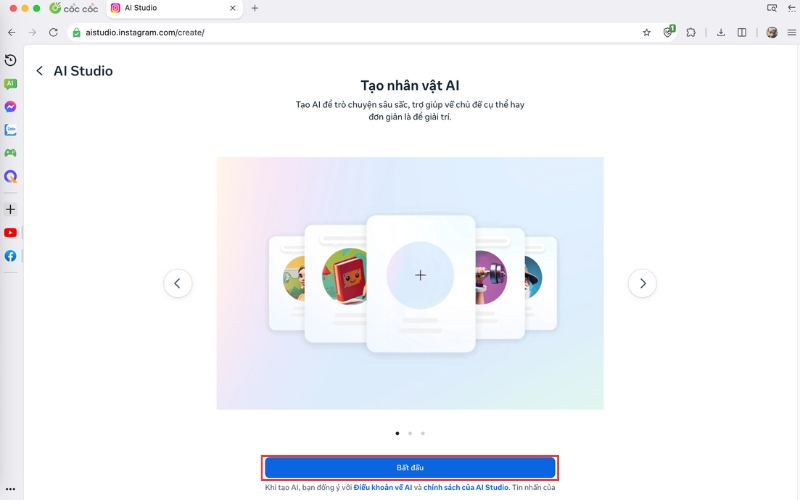800x500 pixels.
Task: Click the address bar URL field
Action: pyautogui.click(x=357, y=33)
